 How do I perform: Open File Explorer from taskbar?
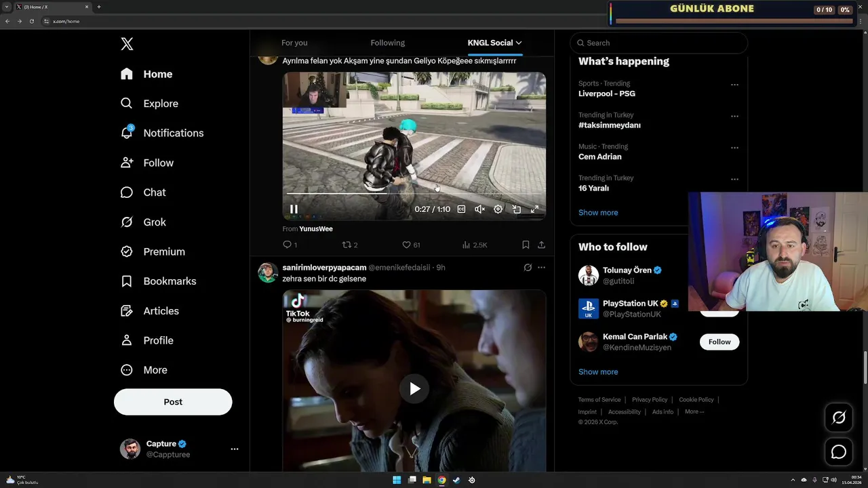pos(427,480)
